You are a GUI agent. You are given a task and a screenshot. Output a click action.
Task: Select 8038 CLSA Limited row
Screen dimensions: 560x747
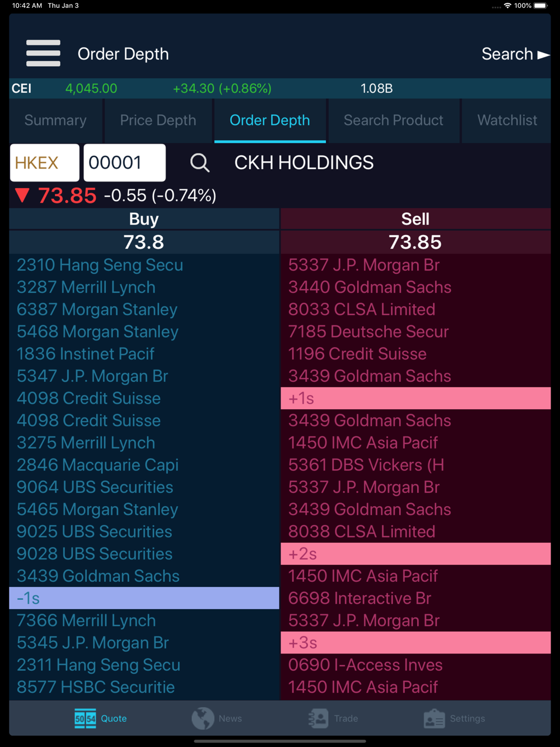[x=416, y=531]
